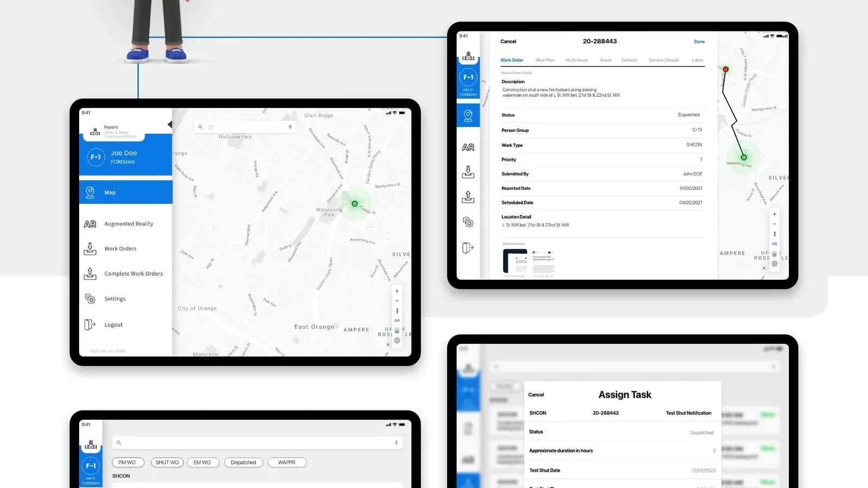868x488 pixels.
Task: Close the map controls on Joe Doe map
Action: point(388,344)
